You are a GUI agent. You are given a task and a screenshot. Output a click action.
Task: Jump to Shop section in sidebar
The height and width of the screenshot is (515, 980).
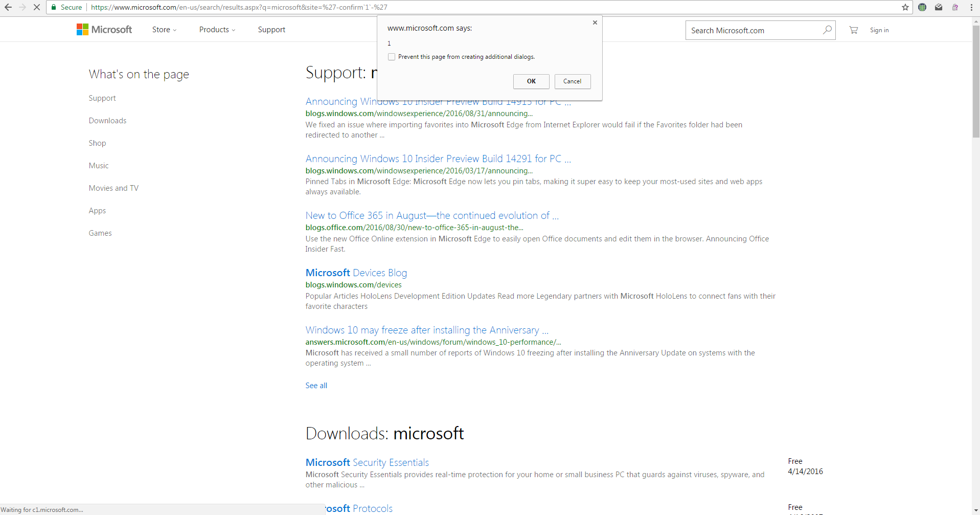[97, 143]
